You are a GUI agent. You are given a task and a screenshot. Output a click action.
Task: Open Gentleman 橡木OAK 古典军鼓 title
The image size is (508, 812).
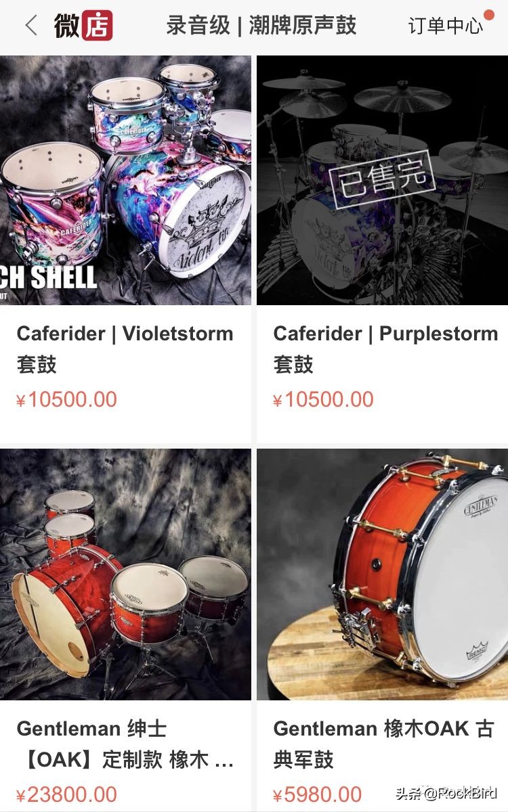click(x=384, y=744)
